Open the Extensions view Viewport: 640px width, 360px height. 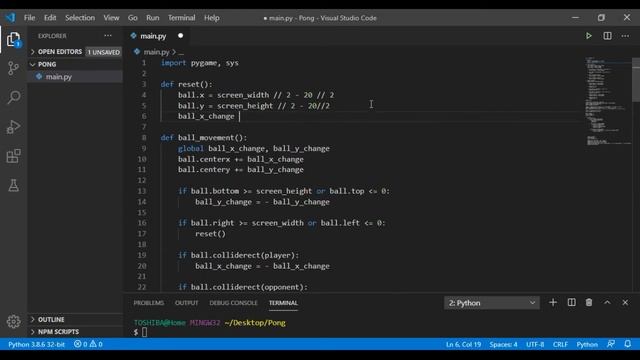(x=13, y=156)
